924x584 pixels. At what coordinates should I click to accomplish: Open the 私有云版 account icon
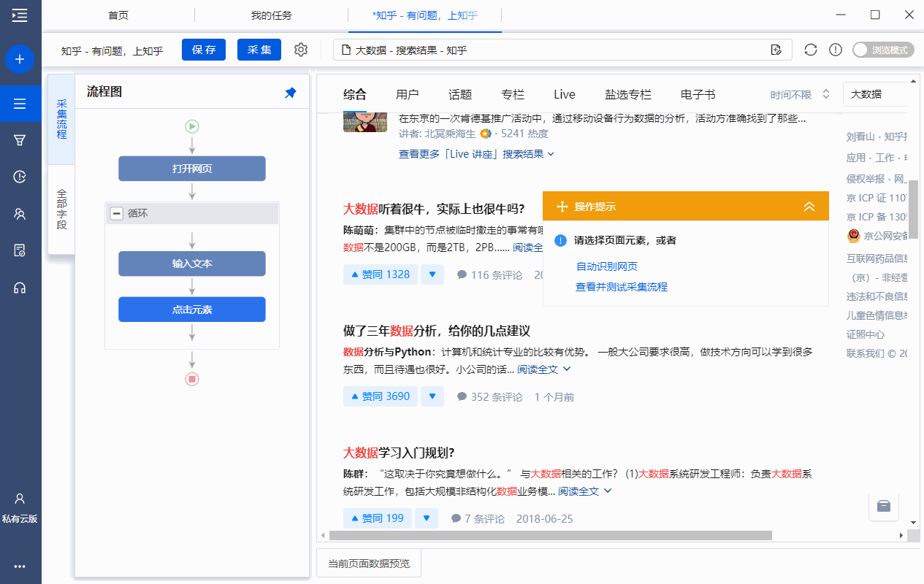pos(20,507)
